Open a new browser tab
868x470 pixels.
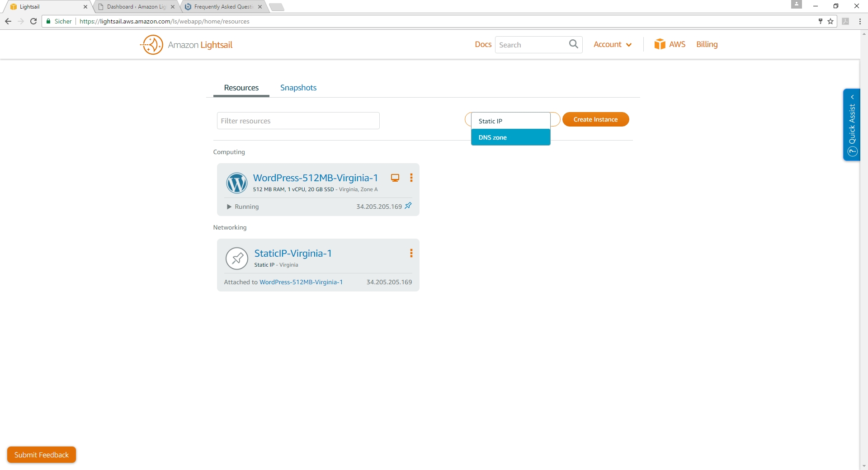(276, 7)
